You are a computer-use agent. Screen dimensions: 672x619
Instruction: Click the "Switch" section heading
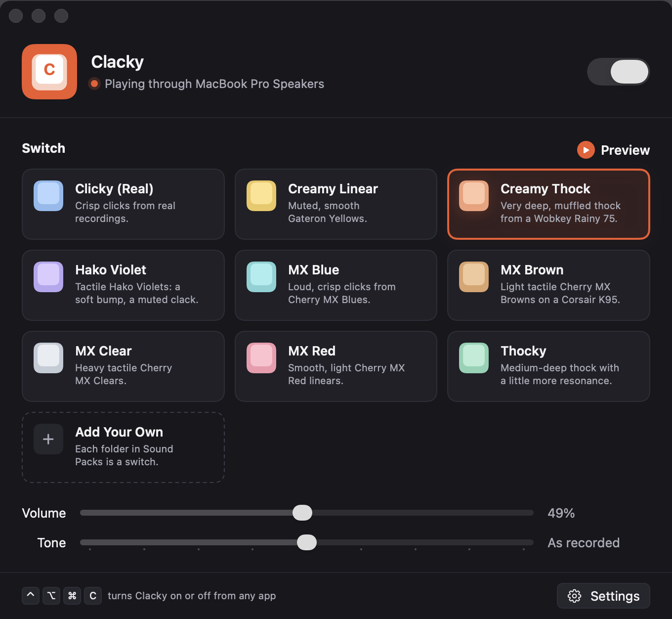click(x=43, y=148)
